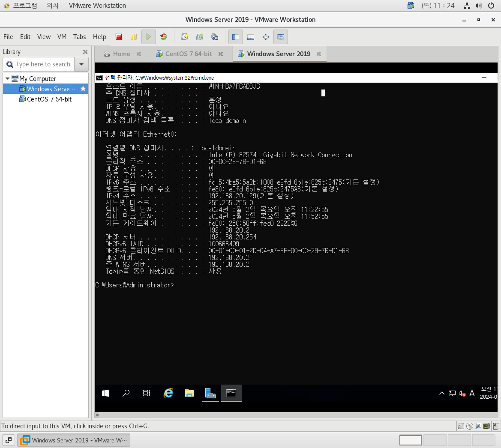The width and height of the screenshot is (501, 448).
Task: Toggle Unity/console view icon in toolbar
Action: 281,37
